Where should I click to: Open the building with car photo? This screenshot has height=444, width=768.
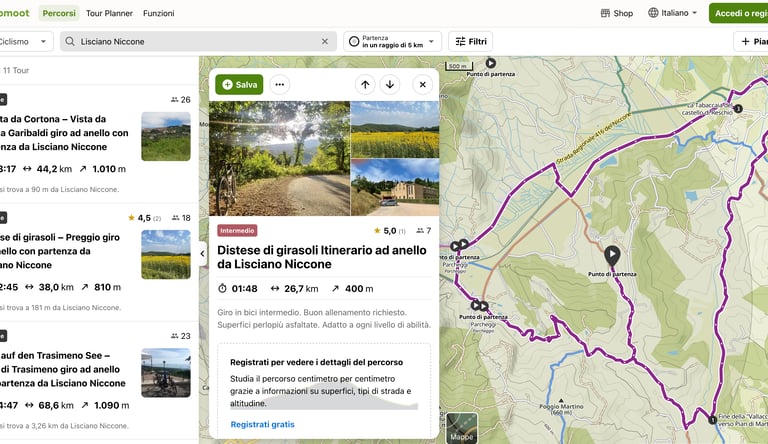(395, 187)
